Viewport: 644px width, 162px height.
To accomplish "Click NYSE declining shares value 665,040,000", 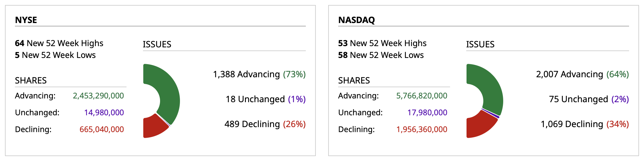I will coord(102,129).
